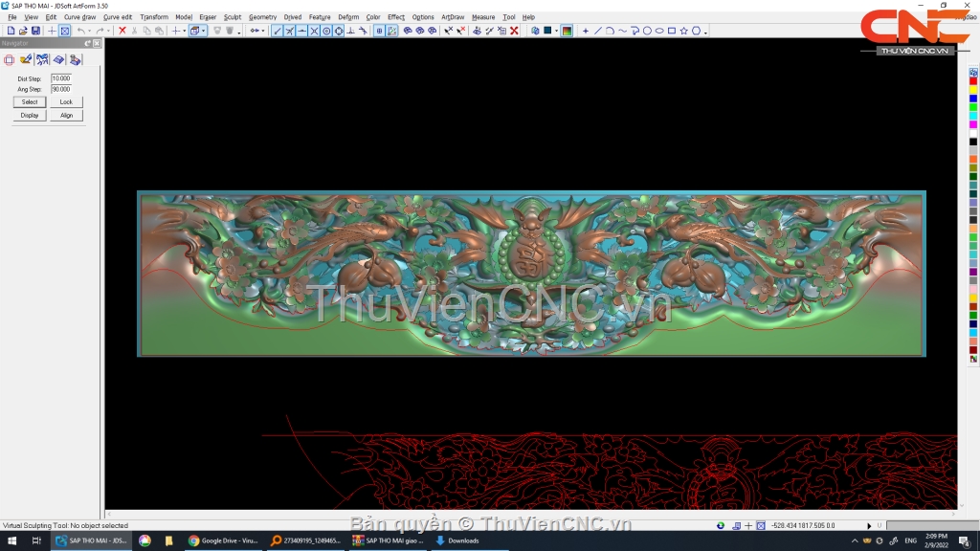Select the Polyline drawing tool
980x551 pixels.
635,31
